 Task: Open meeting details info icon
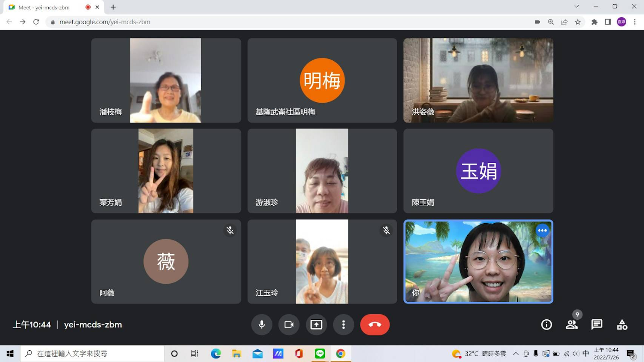546,325
